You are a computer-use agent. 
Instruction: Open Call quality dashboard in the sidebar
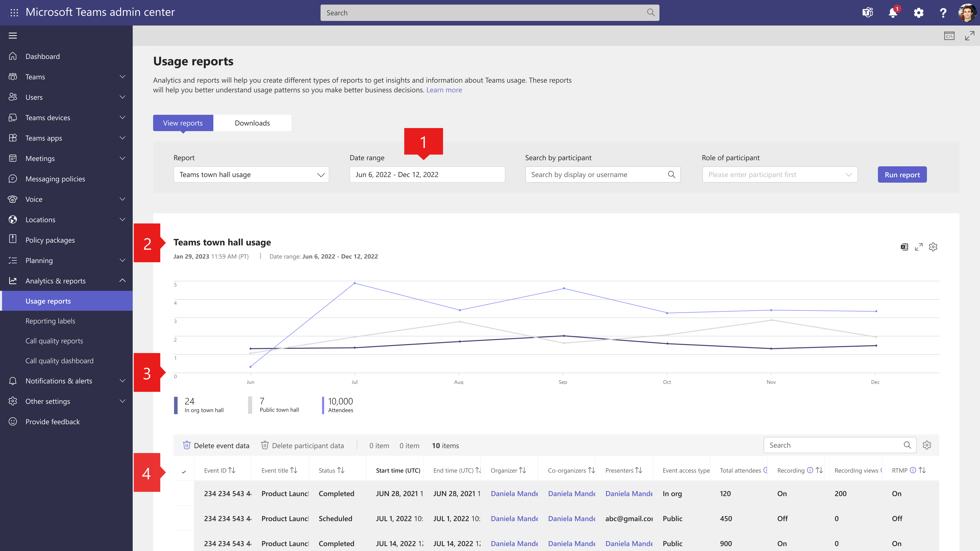pos(59,360)
